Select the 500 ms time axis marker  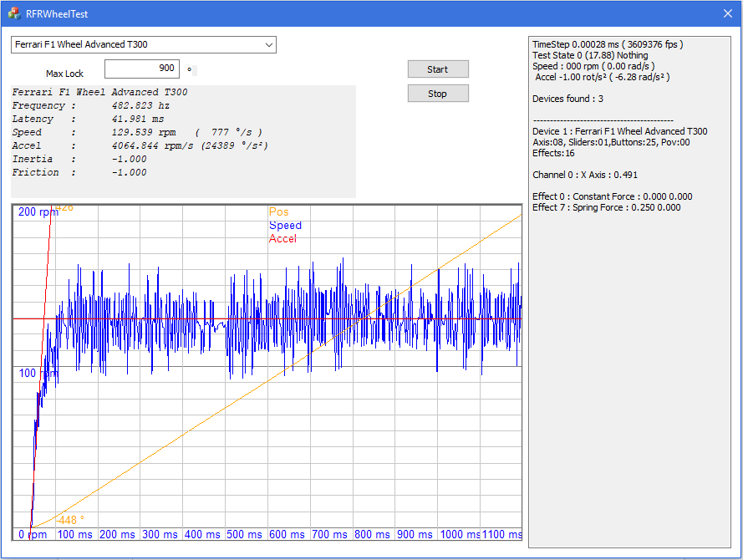(x=246, y=534)
